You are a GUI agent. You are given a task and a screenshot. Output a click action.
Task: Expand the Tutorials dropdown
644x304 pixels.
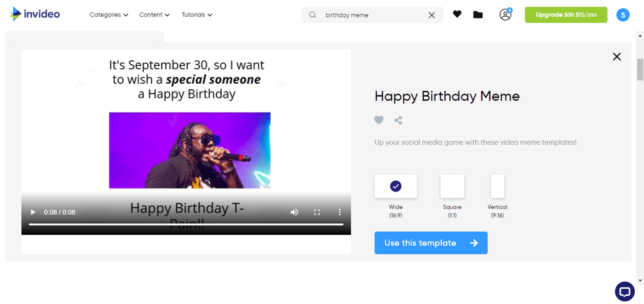[x=196, y=14]
